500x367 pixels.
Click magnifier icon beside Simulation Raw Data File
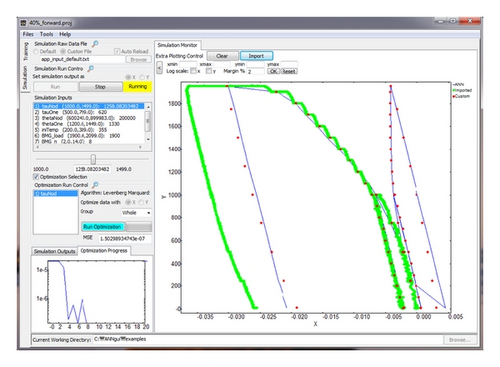[x=95, y=44]
